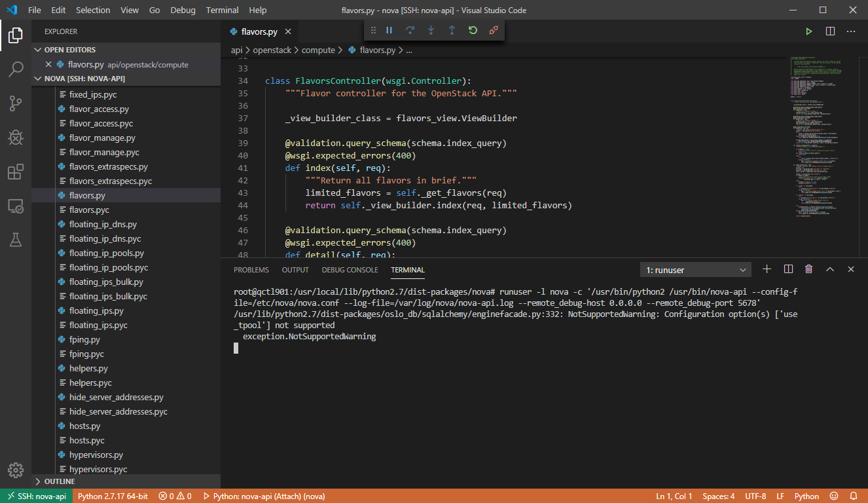Open the Terminal menu
868x503 pixels.
(222, 10)
